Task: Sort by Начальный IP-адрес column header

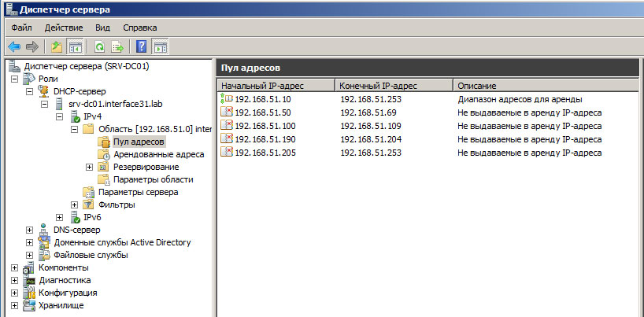Action: (x=276, y=86)
